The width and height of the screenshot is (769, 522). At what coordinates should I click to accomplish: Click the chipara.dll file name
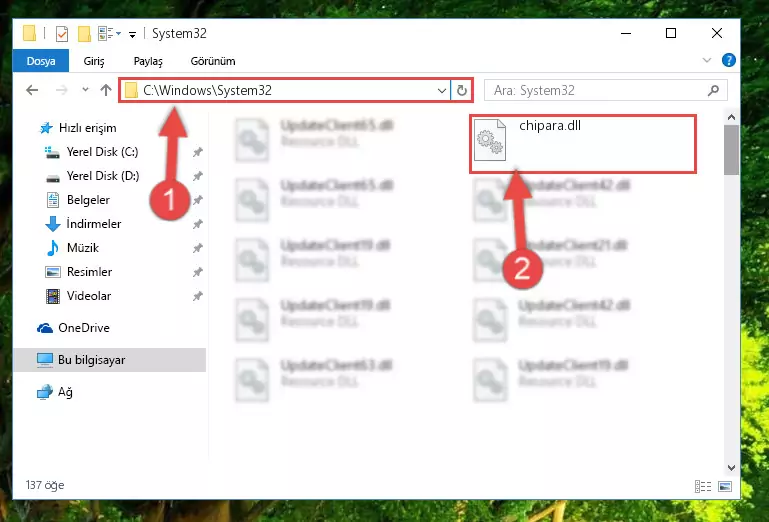(x=550, y=126)
